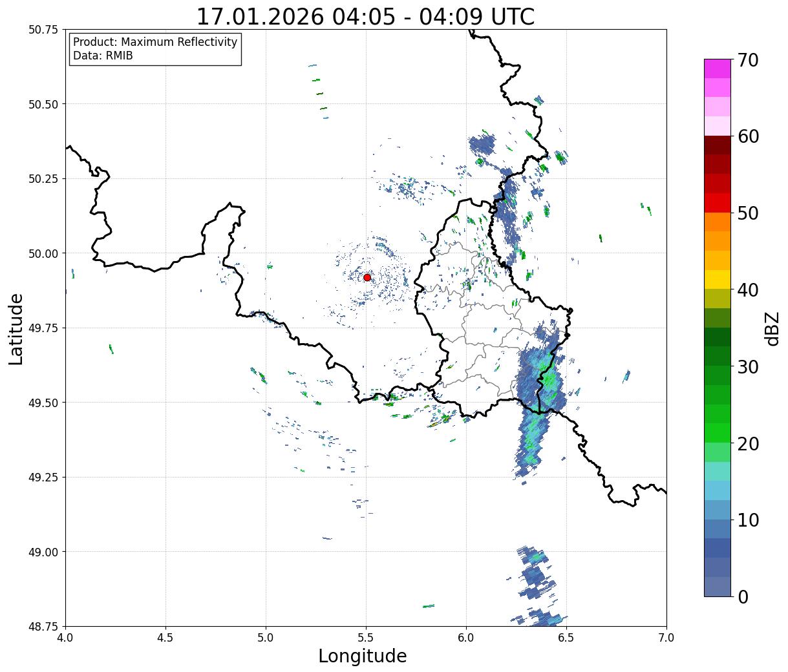Screen dimensions: 788x672
Task: Pick the light blue swatch above 10 dBZ
Action: [x=718, y=510]
